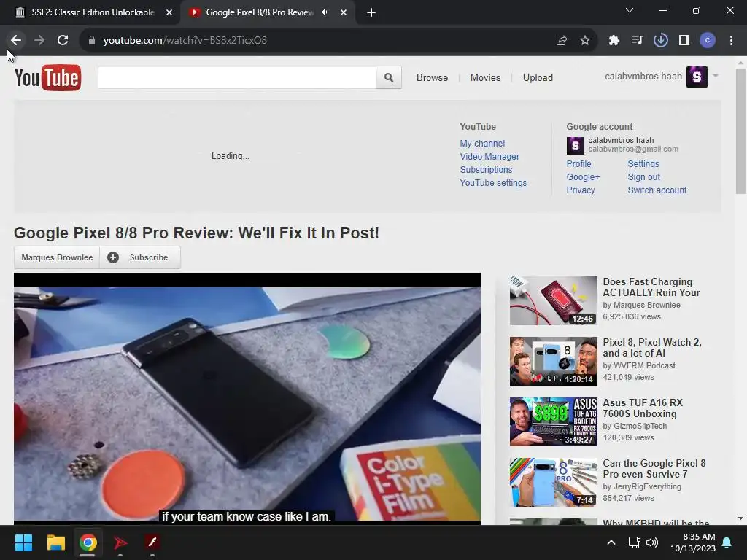The image size is (747, 560).
Task: Reload the page with refresh icon
Action: pyautogui.click(x=63, y=40)
